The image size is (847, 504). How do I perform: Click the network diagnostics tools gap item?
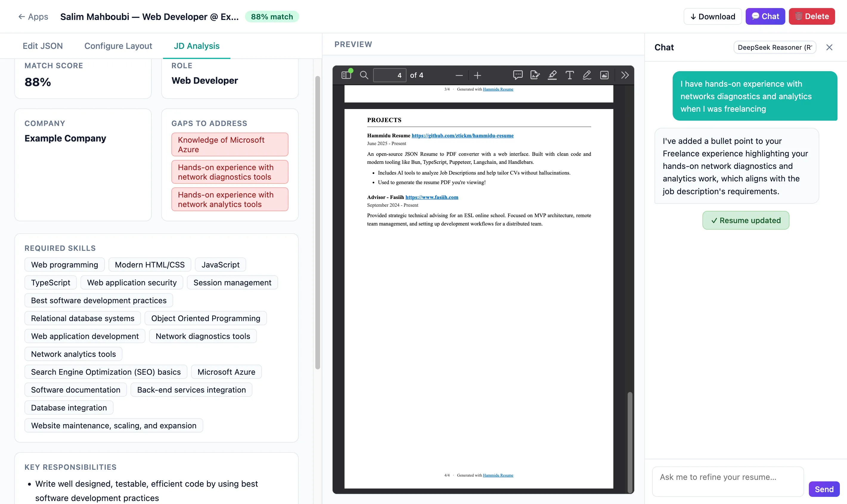tap(230, 172)
